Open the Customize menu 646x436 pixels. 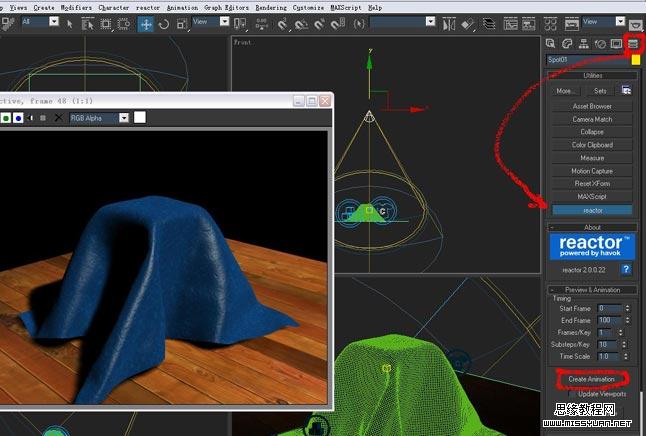pyautogui.click(x=308, y=7)
